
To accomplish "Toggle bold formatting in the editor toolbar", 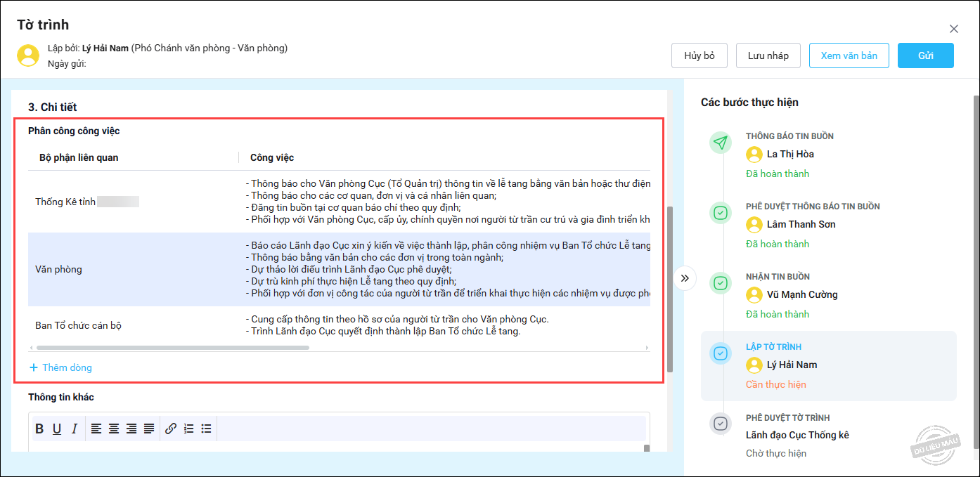I will 39,429.
